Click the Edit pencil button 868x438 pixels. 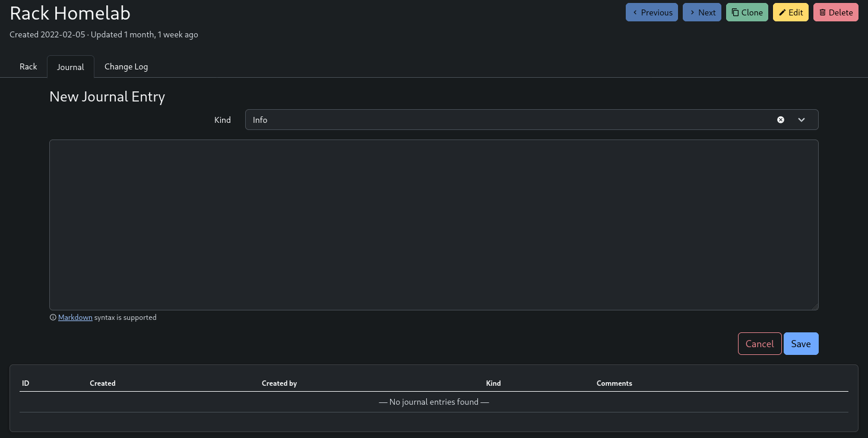pyautogui.click(x=790, y=12)
